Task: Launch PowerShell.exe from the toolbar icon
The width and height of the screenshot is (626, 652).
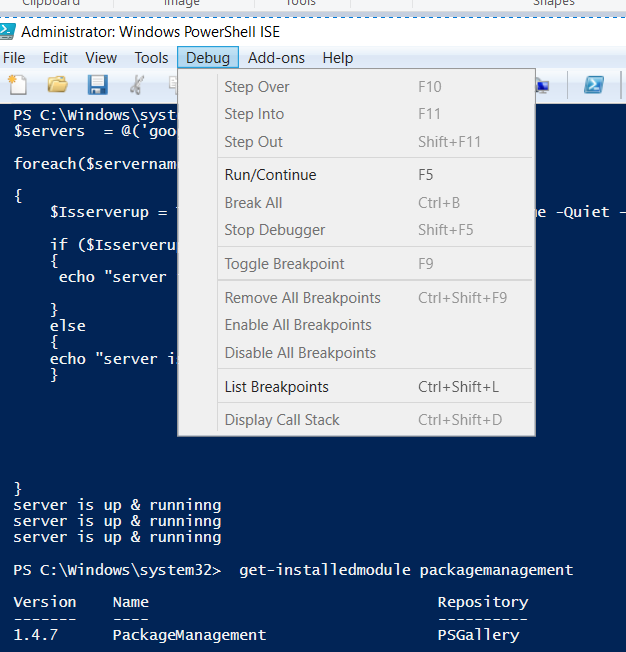Action: [594, 85]
